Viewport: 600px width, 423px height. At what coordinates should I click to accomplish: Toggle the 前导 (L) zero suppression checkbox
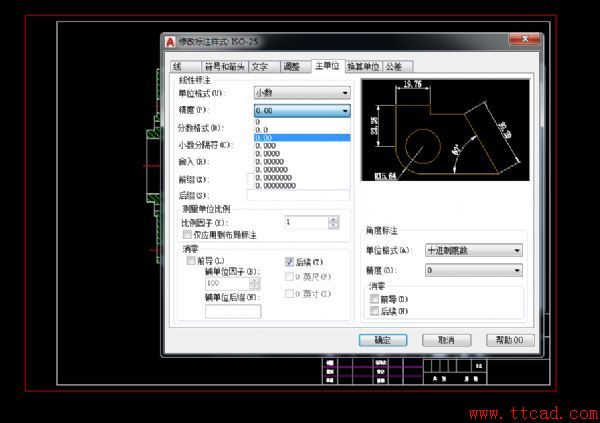point(191,261)
